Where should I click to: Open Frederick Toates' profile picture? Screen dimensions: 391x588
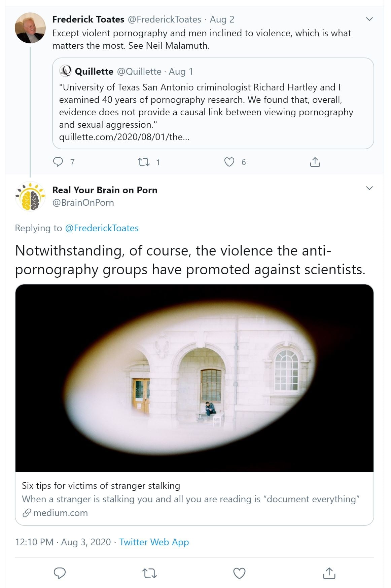[30, 28]
